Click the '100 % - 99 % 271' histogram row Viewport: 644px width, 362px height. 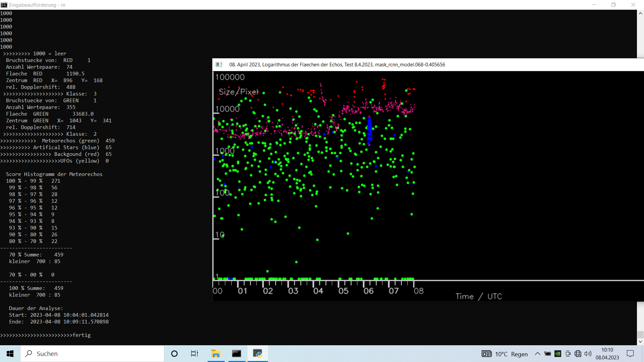[x=33, y=181]
